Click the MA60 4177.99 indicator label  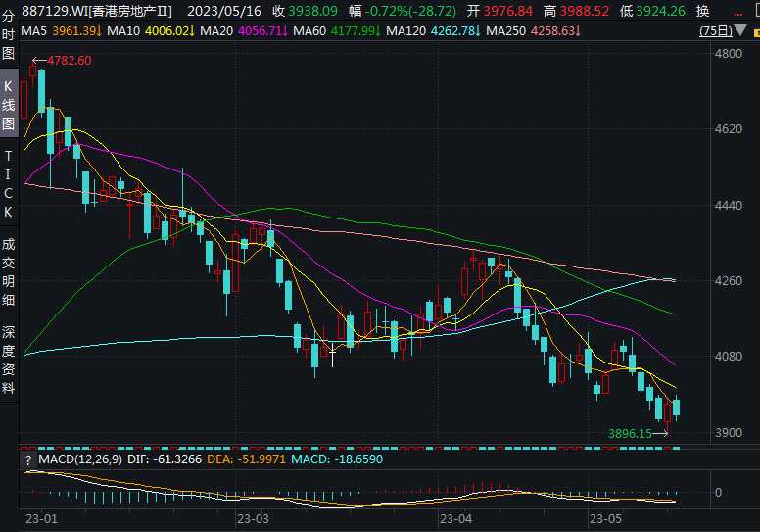[336, 31]
